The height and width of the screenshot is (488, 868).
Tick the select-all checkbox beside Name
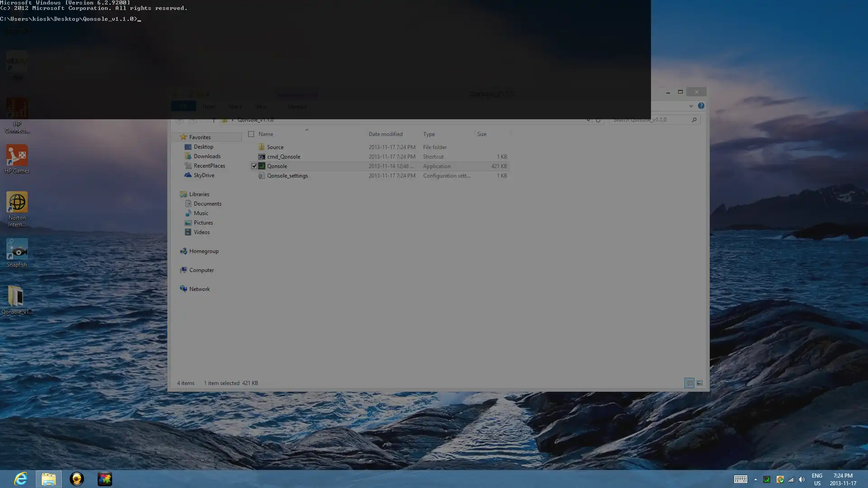pyautogui.click(x=251, y=134)
